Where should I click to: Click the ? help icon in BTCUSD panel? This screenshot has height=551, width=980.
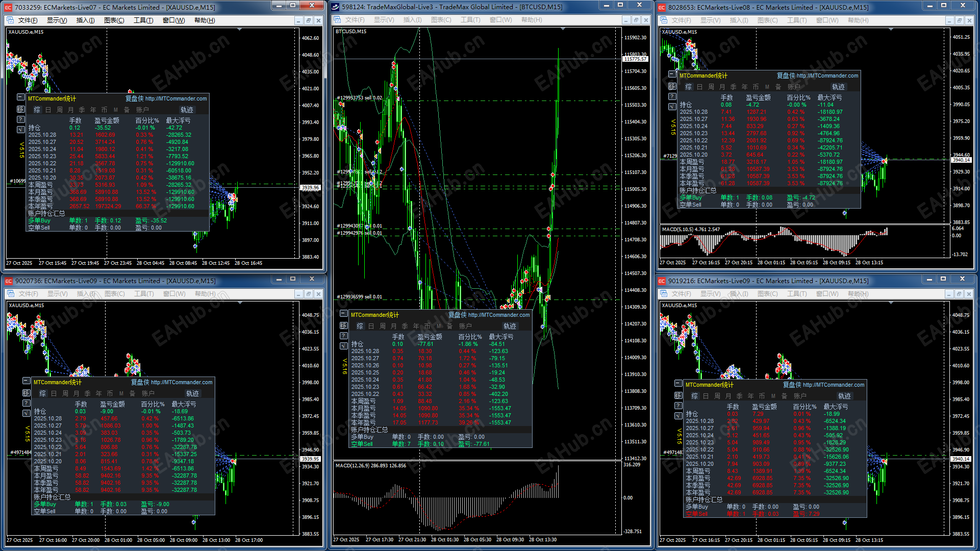[x=343, y=336]
